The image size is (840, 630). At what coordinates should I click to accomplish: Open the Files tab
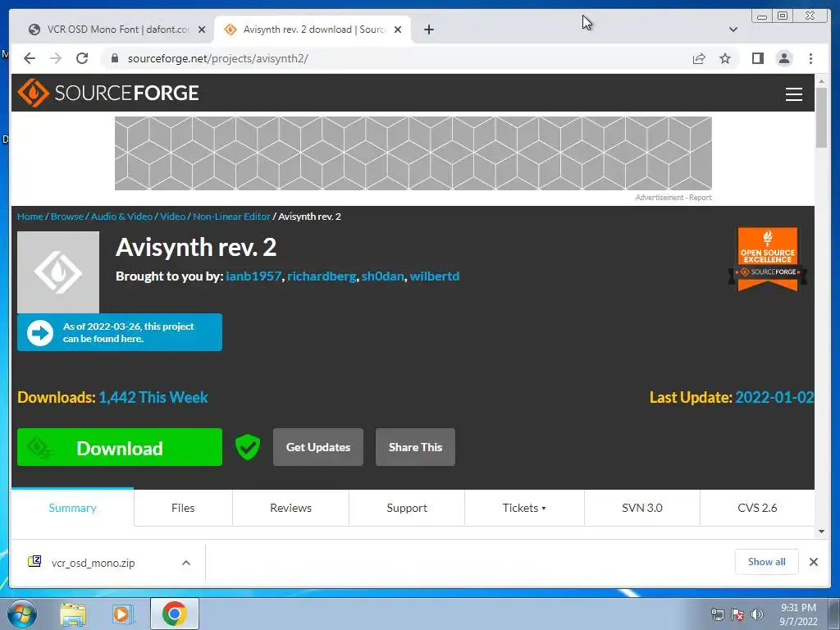pyautogui.click(x=183, y=508)
